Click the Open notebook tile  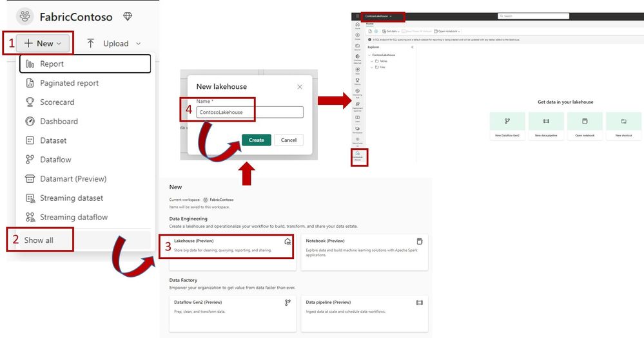(585, 126)
